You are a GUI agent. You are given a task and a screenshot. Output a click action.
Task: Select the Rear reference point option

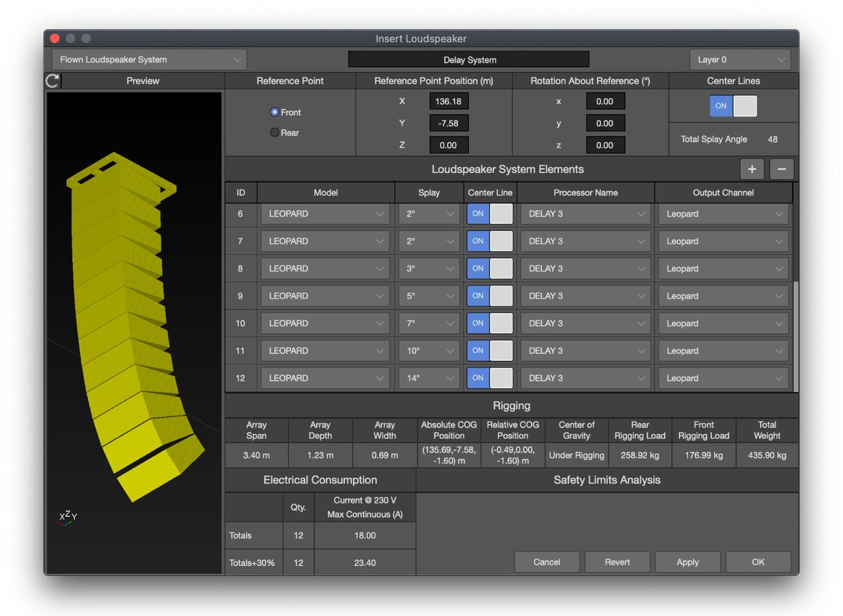pyautogui.click(x=275, y=132)
